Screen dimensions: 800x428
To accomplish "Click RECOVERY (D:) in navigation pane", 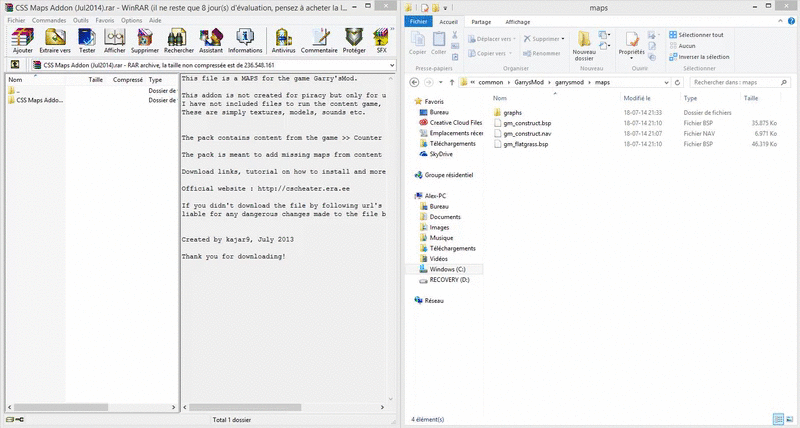I will [x=444, y=280].
